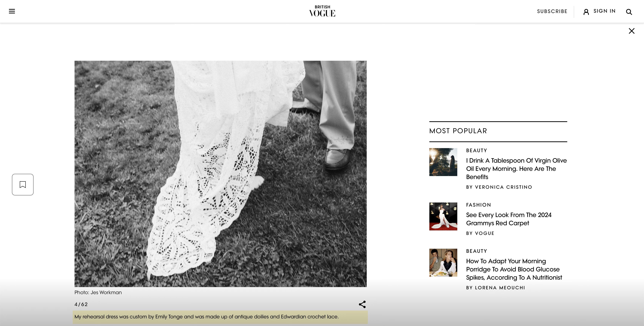Open the olive oil article thumbnail
This screenshot has width=644, height=326.
point(443,162)
